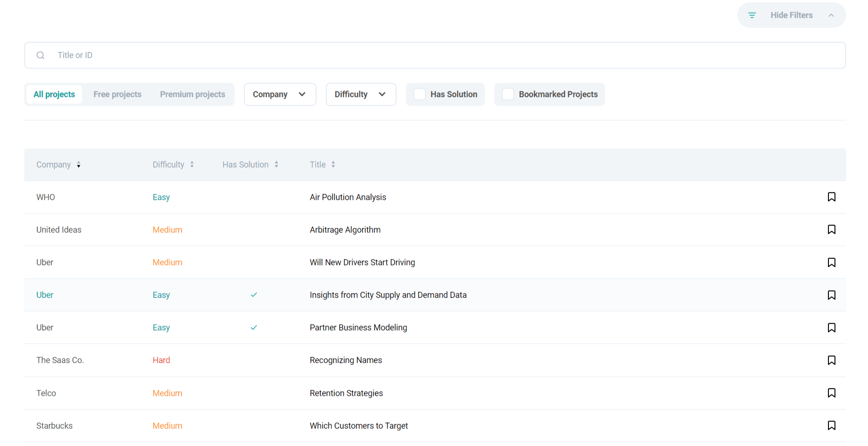Click the filter icon beside Hide Filters
The height and width of the screenshot is (446, 868).
(752, 15)
